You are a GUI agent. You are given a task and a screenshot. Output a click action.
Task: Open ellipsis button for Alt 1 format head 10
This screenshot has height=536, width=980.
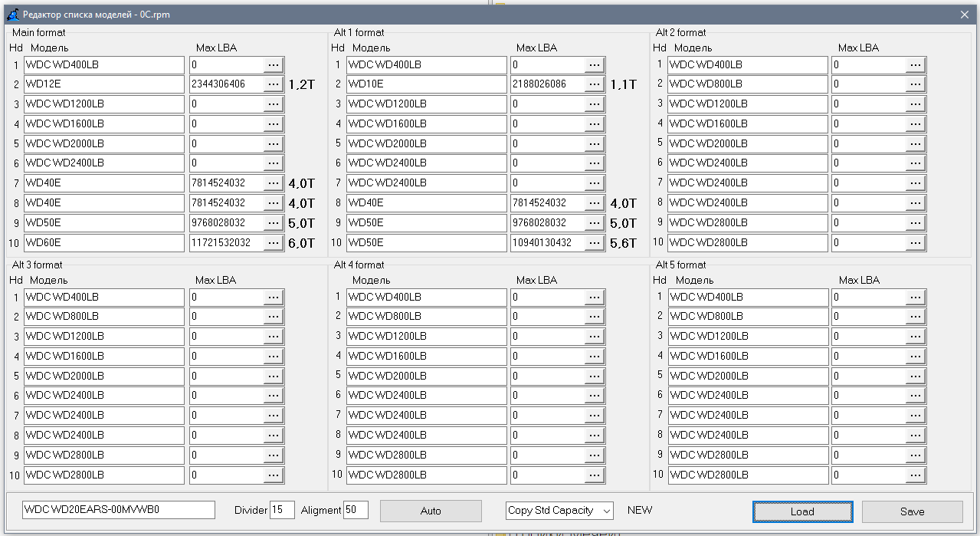595,242
